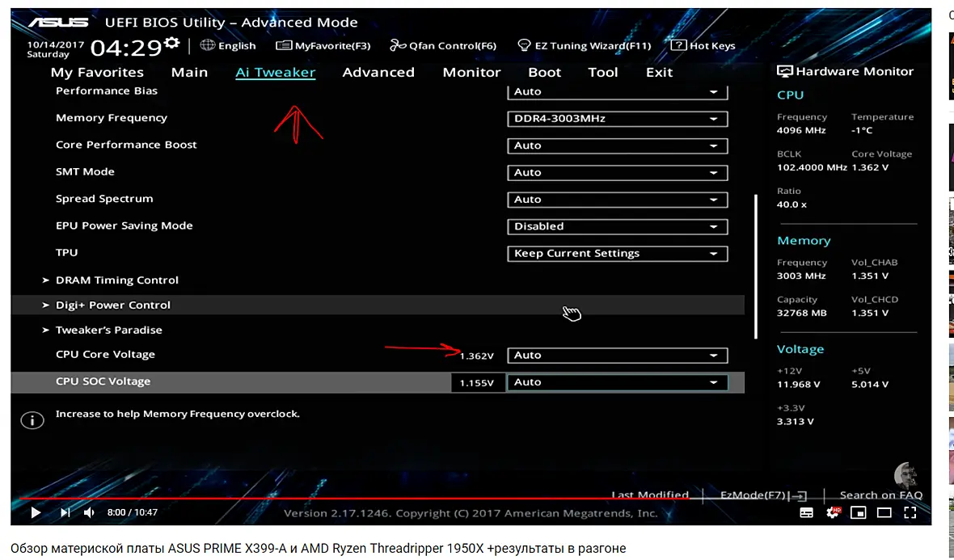Open the Core Performance Boost dropdown
The image size is (954, 560).
[x=618, y=145]
